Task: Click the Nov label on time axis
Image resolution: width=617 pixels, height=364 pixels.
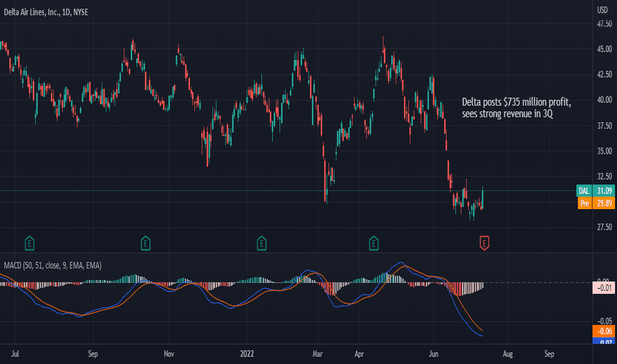Action: 169,354
